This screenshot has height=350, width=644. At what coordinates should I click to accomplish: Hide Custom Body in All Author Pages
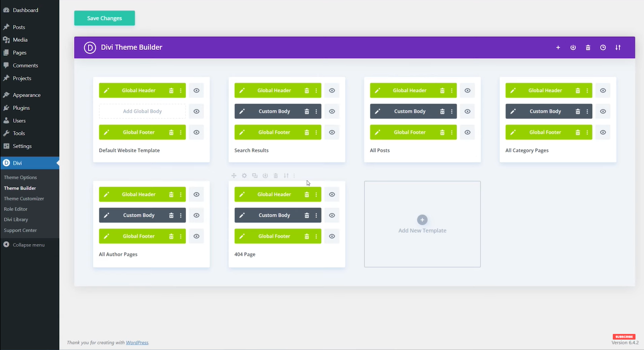[x=196, y=215]
